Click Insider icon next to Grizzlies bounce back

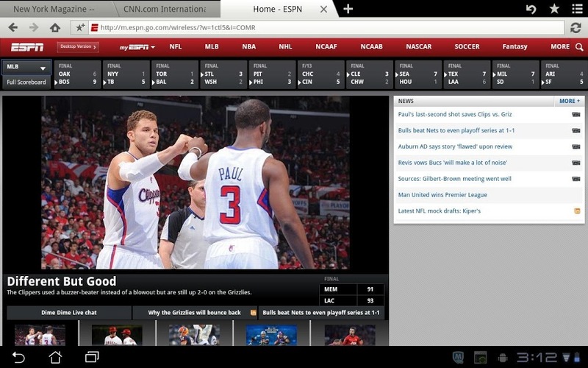[253, 312]
